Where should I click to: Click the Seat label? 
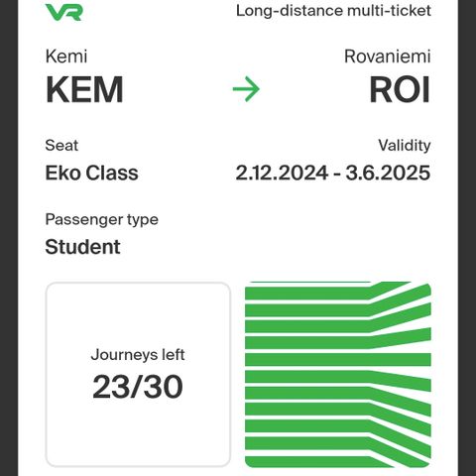(61, 146)
